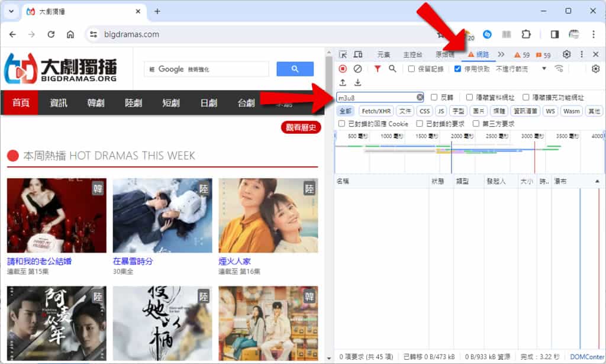The width and height of the screenshot is (606, 364).
Task: Export HAR file with download icon
Action: tap(358, 83)
